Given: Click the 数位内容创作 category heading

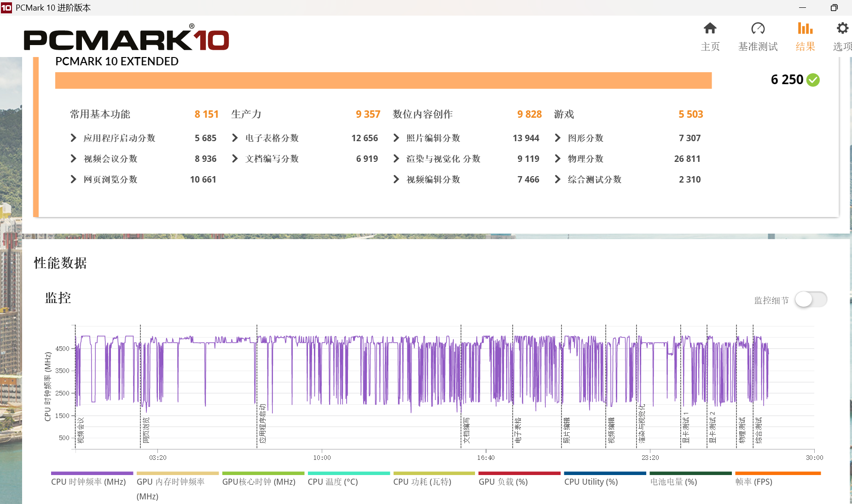Looking at the screenshot, I should click(423, 114).
